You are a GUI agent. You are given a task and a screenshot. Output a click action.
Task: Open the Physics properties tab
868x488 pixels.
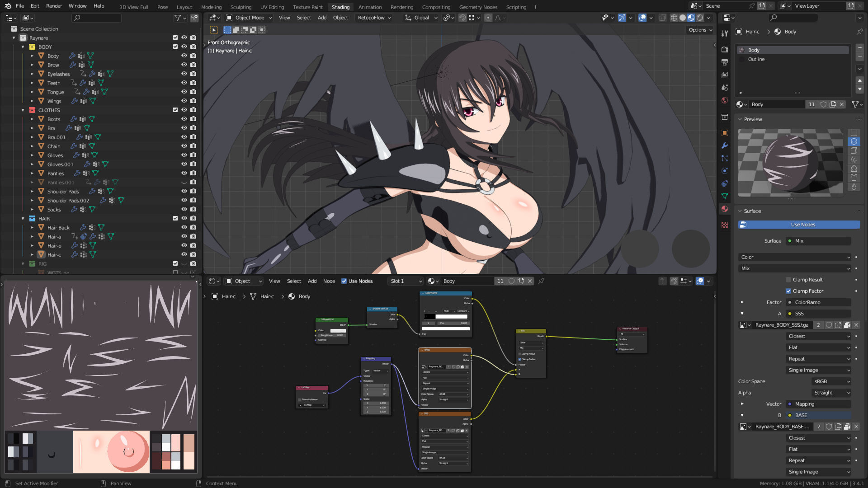pos(725,171)
